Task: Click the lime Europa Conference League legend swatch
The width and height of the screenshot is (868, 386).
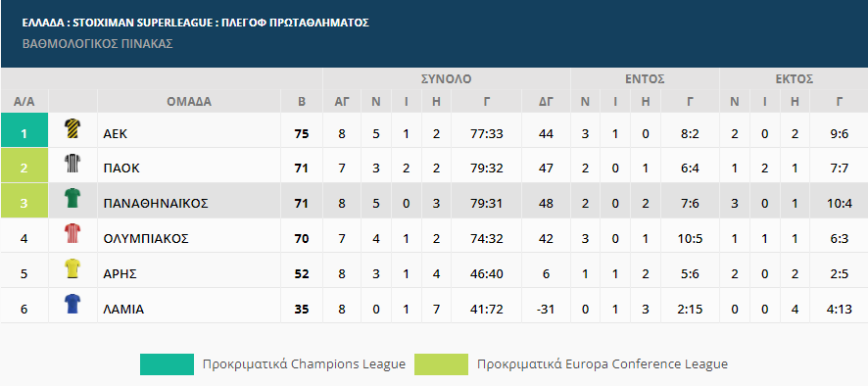Action: [441, 364]
